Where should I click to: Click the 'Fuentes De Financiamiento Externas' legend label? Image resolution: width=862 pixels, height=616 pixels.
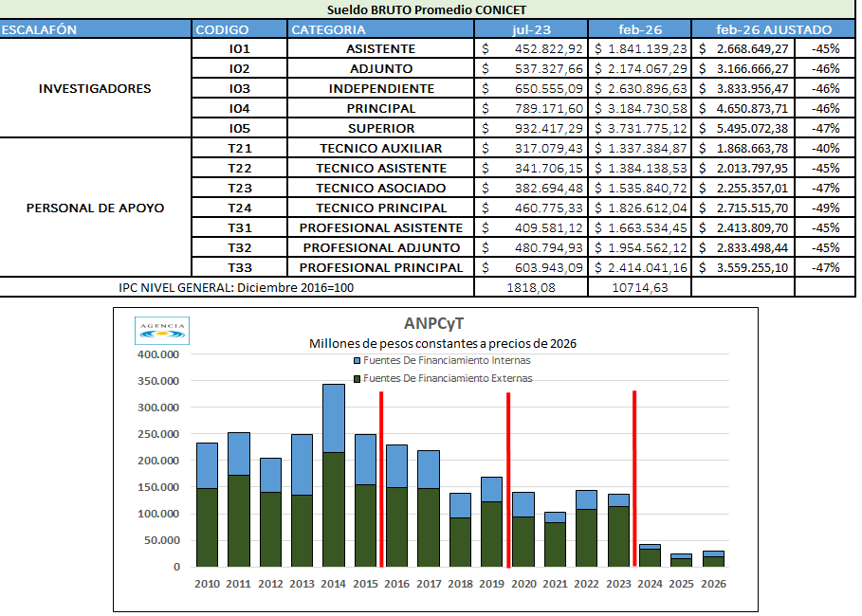448,379
